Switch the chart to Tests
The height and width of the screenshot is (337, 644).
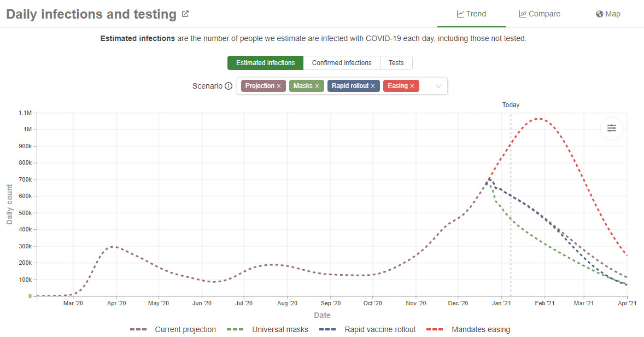tap(396, 63)
